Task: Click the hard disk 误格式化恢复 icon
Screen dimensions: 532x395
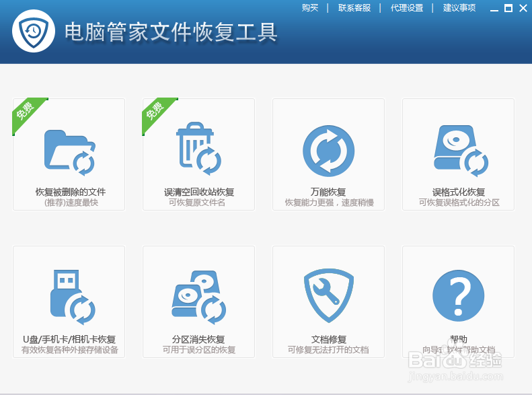Action: (x=461, y=151)
